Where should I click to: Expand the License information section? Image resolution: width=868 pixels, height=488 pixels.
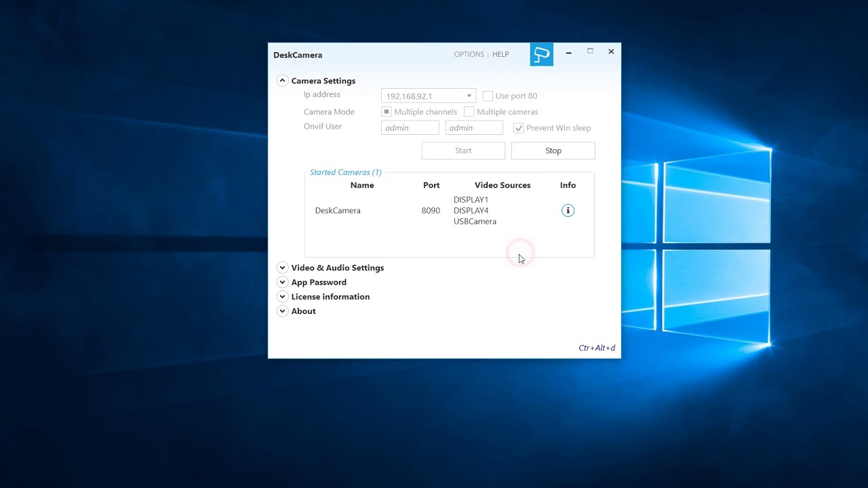pyautogui.click(x=283, y=297)
